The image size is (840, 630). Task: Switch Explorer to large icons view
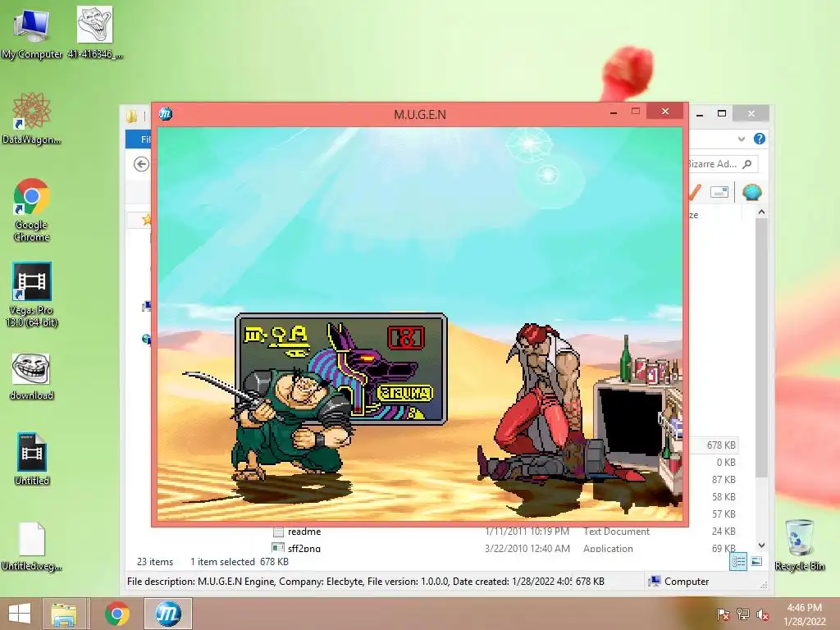(x=756, y=561)
